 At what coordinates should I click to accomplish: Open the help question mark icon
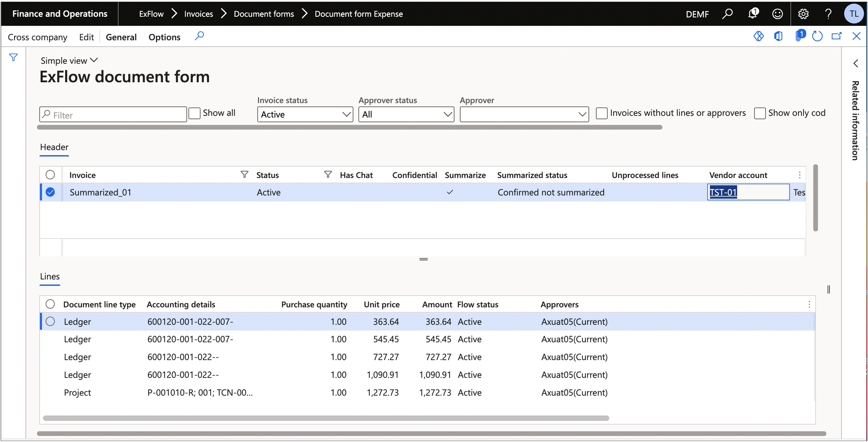point(829,14)
